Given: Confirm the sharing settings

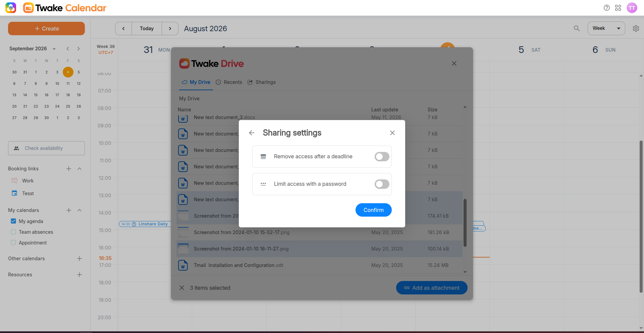Looking at the screenshot, I should tap(373, 210).
